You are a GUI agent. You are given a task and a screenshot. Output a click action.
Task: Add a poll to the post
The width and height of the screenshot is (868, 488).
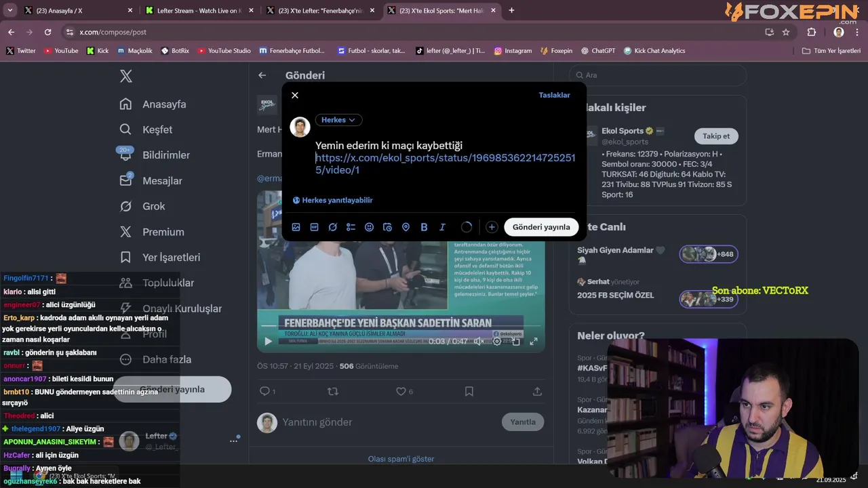pyautogui.click(x=351, y=227)
